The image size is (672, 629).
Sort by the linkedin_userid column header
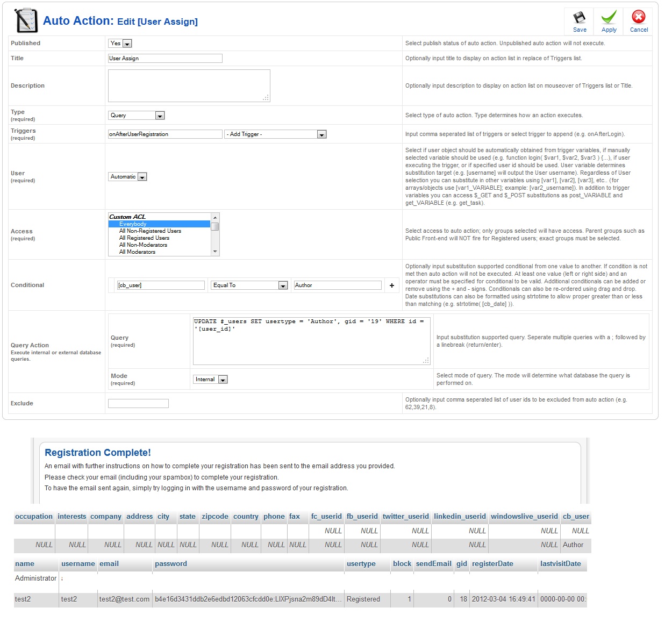(460, 517)
